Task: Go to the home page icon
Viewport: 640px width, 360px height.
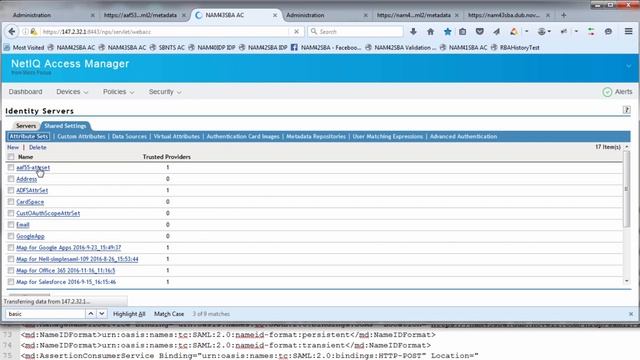Action: coord(430,31)
